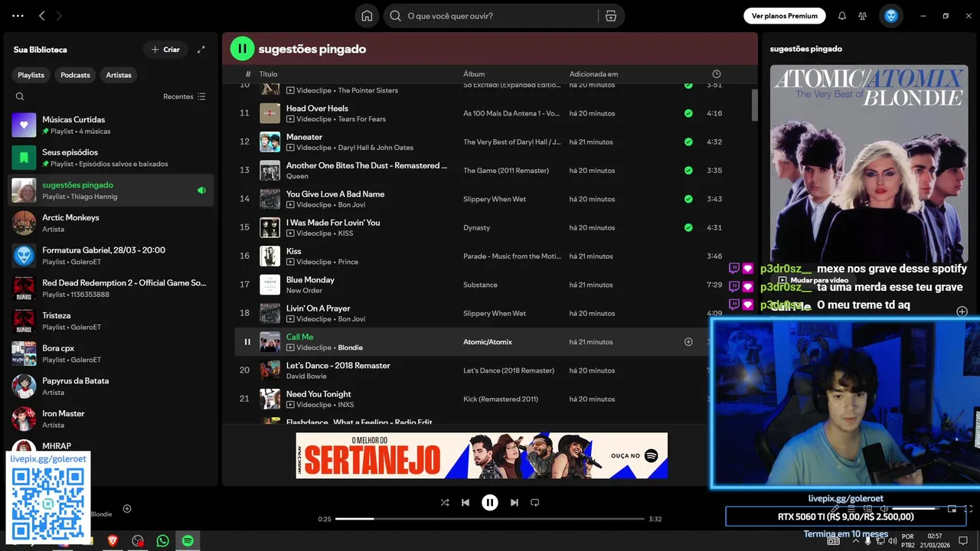Sort tracks by Título column
Viewport: 980px width, 551px height.
268,74
